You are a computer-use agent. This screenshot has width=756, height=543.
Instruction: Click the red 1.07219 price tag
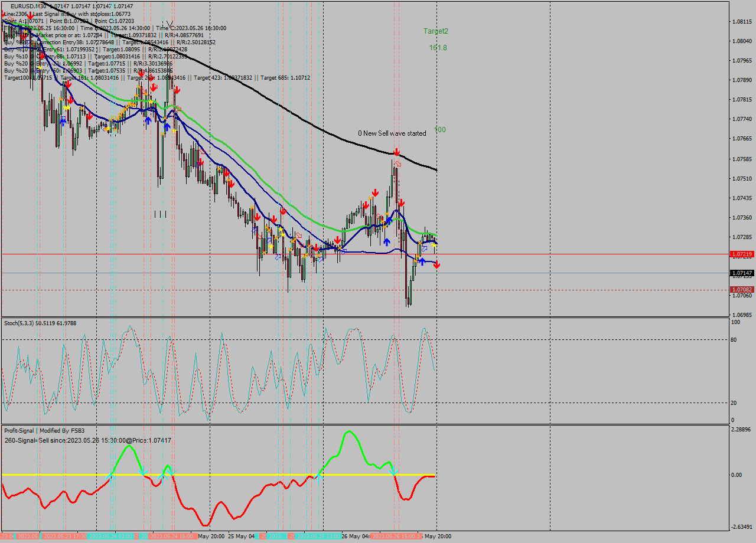742,254
